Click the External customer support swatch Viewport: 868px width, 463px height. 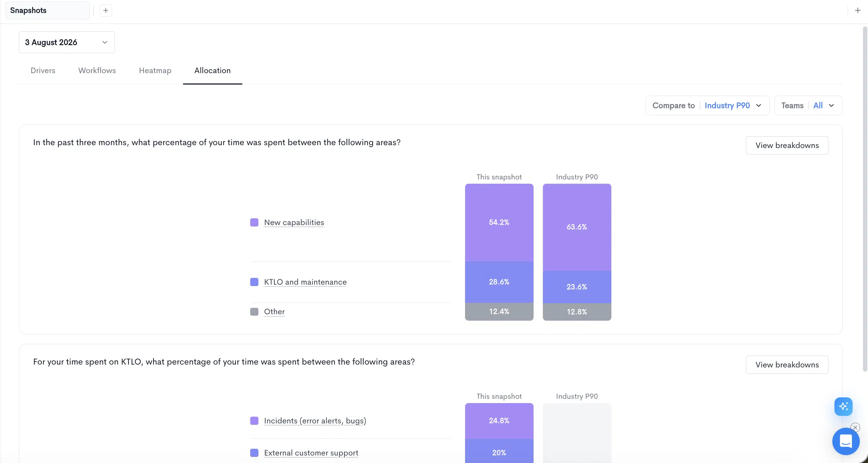254,453
